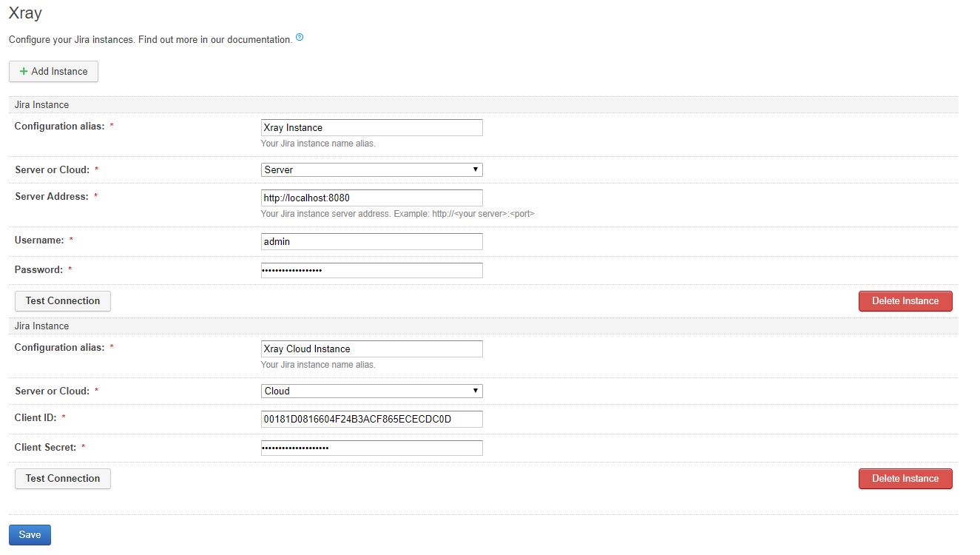Focus the Password field

(371, 270)
